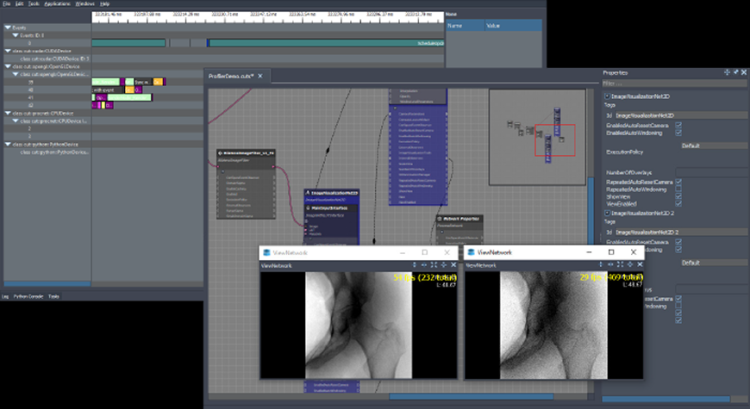The image size is (750, 409).
Task: Select the profiler tree row labeled 41
Action: pos(47,98)
